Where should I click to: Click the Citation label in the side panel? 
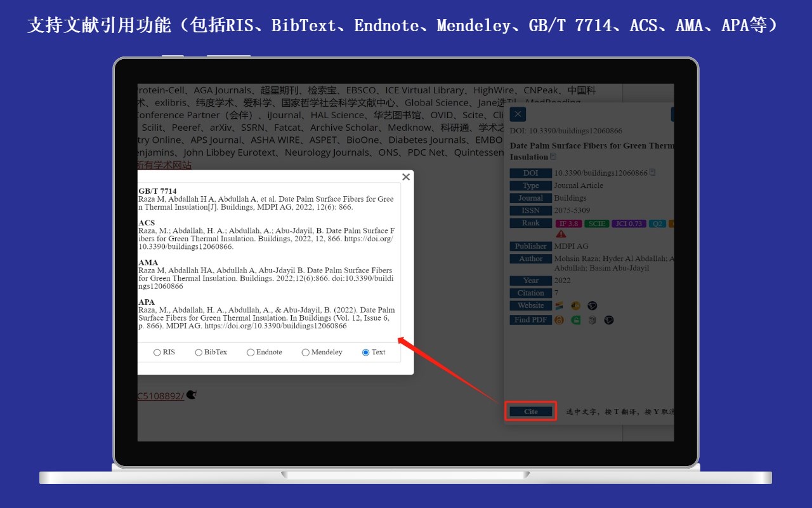pos(531,293)
